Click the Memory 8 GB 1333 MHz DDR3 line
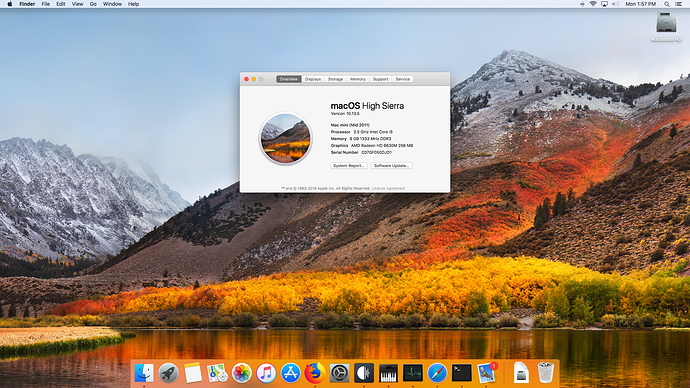 (361, 139)
